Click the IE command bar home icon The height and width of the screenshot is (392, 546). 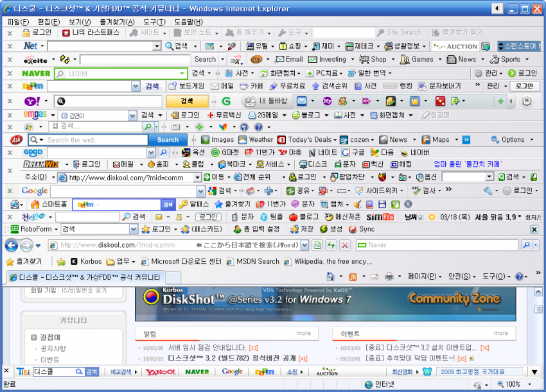tap(330, 277)
